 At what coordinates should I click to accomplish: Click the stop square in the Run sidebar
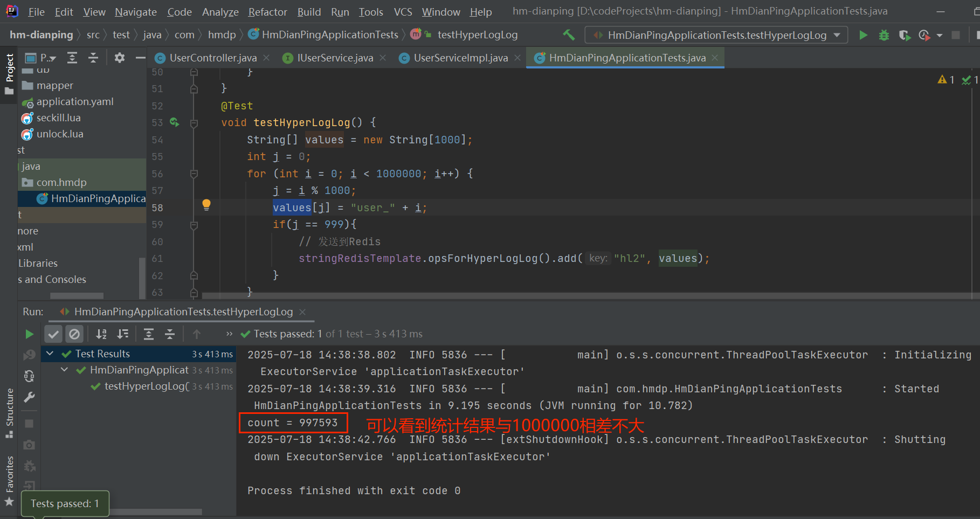(29, 424)
